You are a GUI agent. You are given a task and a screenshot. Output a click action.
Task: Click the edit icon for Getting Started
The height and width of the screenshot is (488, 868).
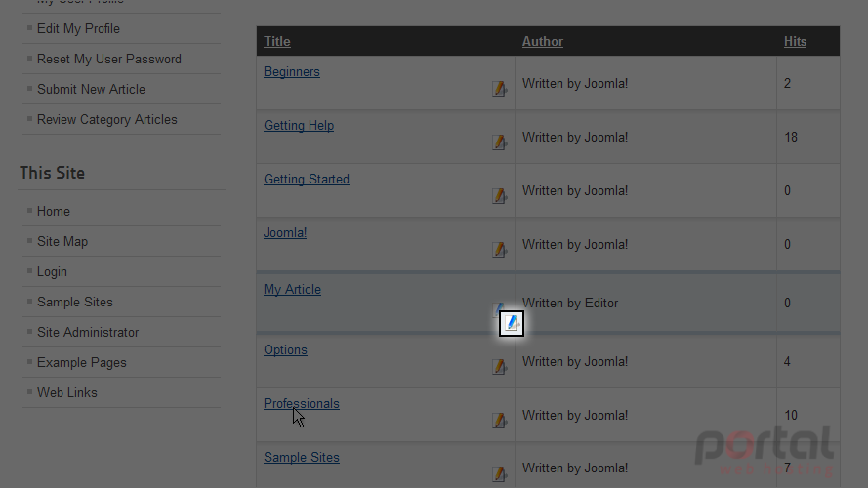point(499,196)
